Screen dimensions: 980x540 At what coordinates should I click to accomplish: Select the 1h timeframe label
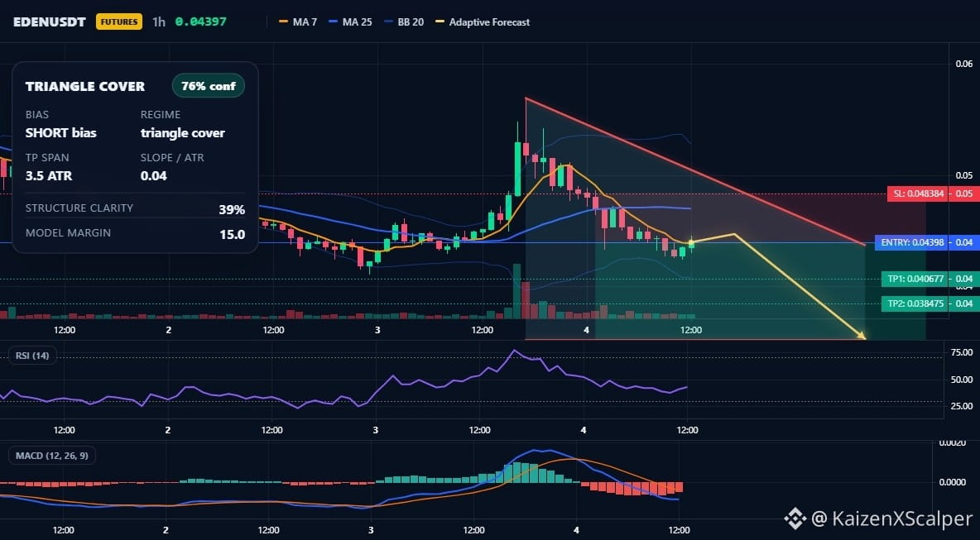coord(159,22)
